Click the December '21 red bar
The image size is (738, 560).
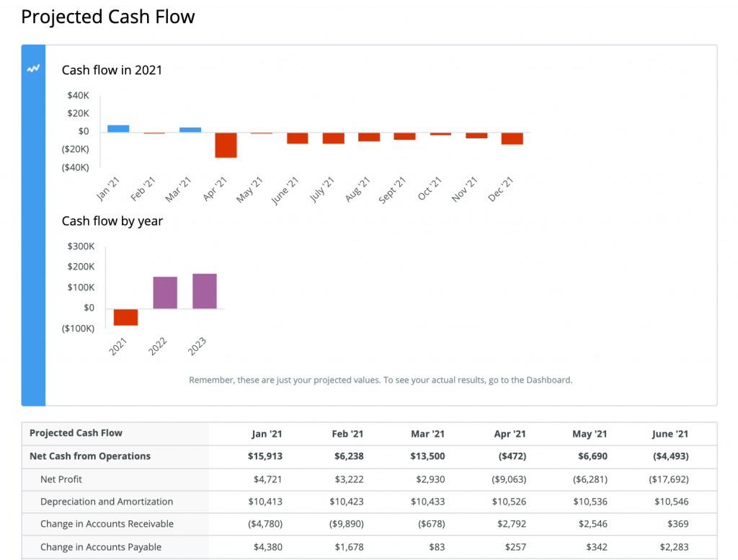[x=512, y=138]
